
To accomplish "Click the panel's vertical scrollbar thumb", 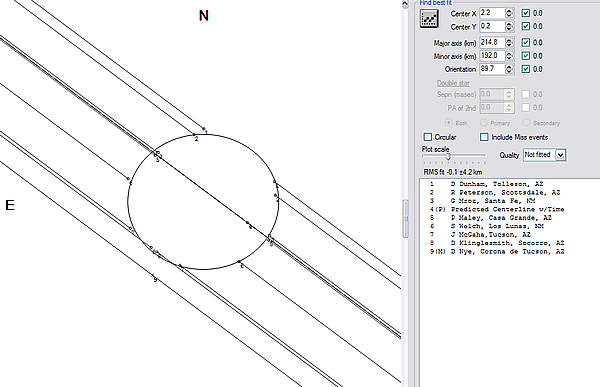I will 406,219.
